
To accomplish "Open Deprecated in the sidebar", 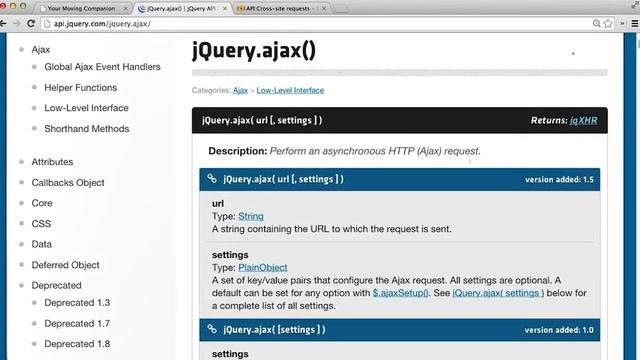I will point(56,285).
